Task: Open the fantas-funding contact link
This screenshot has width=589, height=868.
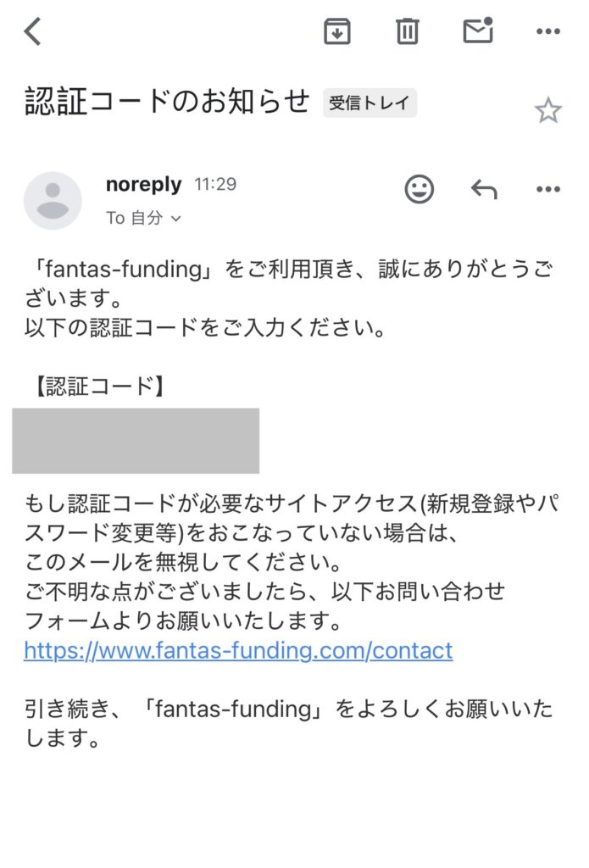Action: click(x=238, y=650)
